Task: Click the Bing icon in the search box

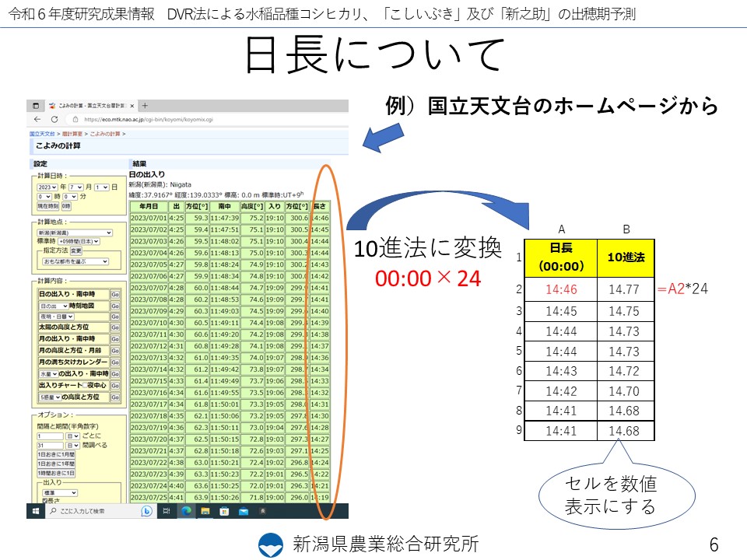Action: click(x=146, y=511)
